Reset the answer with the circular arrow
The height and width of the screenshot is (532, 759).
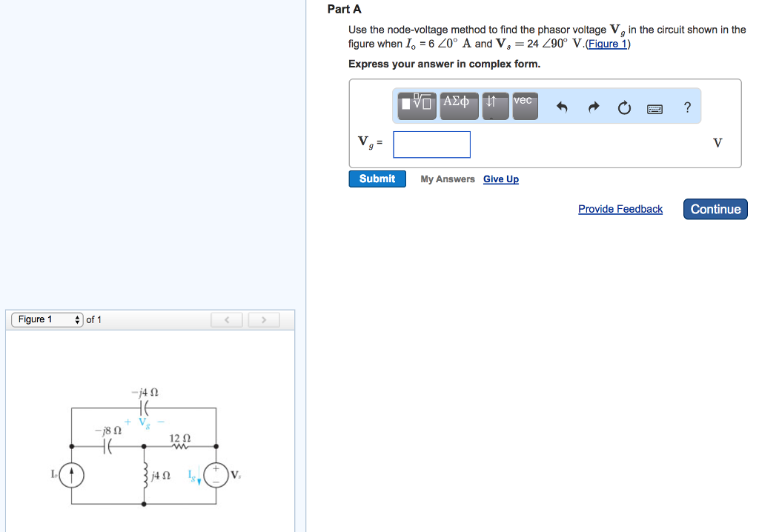624,107
